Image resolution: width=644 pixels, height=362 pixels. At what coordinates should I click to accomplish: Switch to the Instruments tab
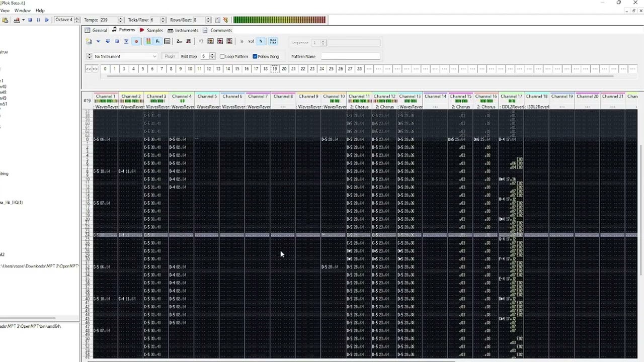[183, 30]
